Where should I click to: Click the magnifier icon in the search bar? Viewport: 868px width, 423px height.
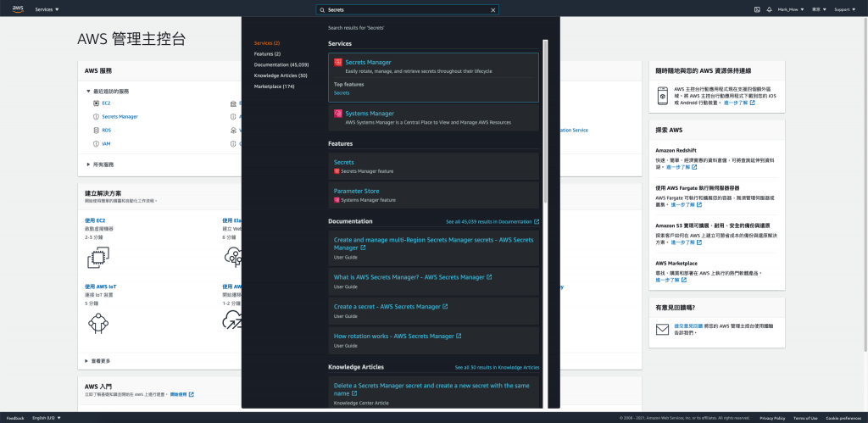pos(323,10)
